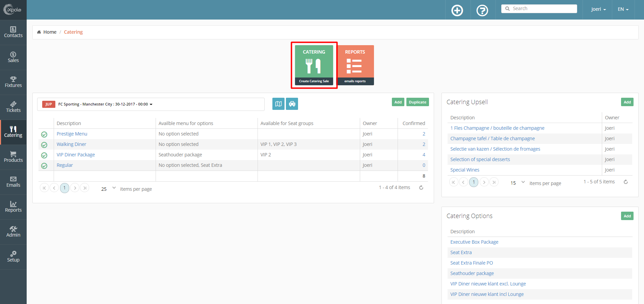644x304 pixels.
Task: Toggle status check for Regular row
Action: click(44, 166)
